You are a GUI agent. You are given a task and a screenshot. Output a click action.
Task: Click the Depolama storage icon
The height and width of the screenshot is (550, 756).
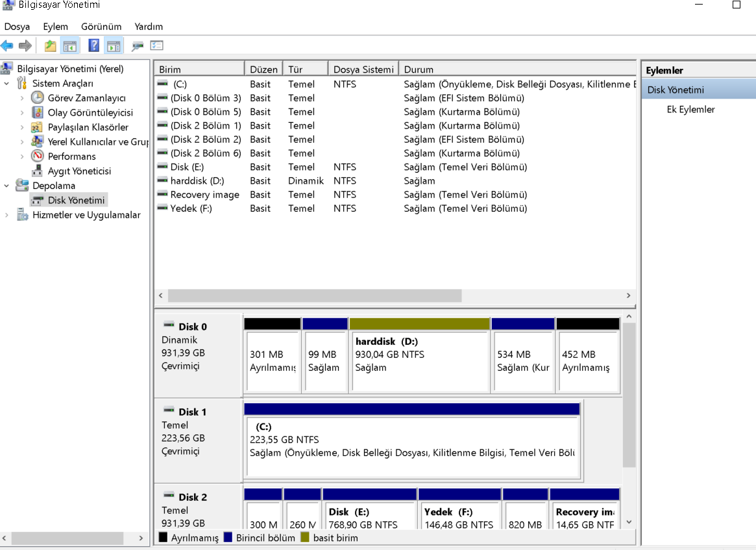point(22,185)
